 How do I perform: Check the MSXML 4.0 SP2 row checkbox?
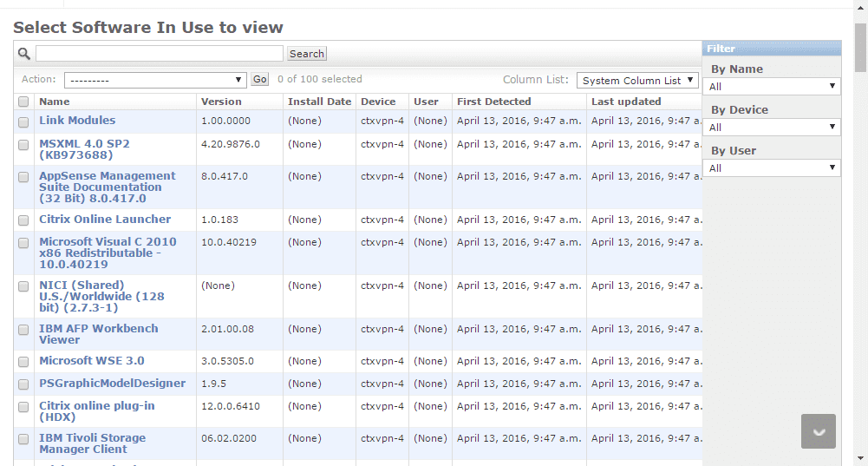pos(23,145)
